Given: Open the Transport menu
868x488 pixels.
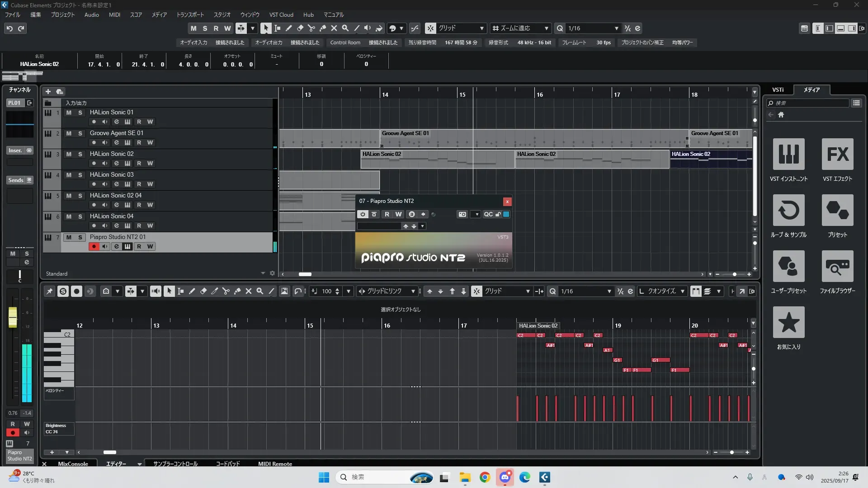Looking at the screenshot, I should point(190,14).
